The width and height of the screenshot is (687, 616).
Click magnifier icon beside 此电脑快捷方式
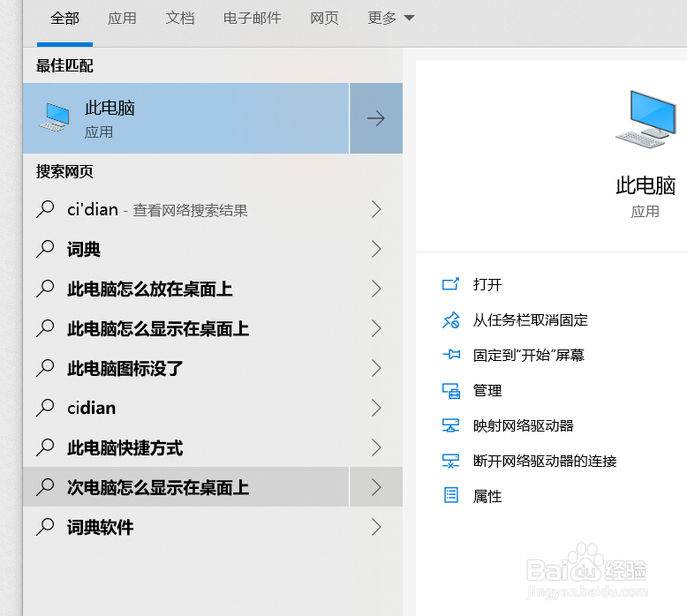45,448
